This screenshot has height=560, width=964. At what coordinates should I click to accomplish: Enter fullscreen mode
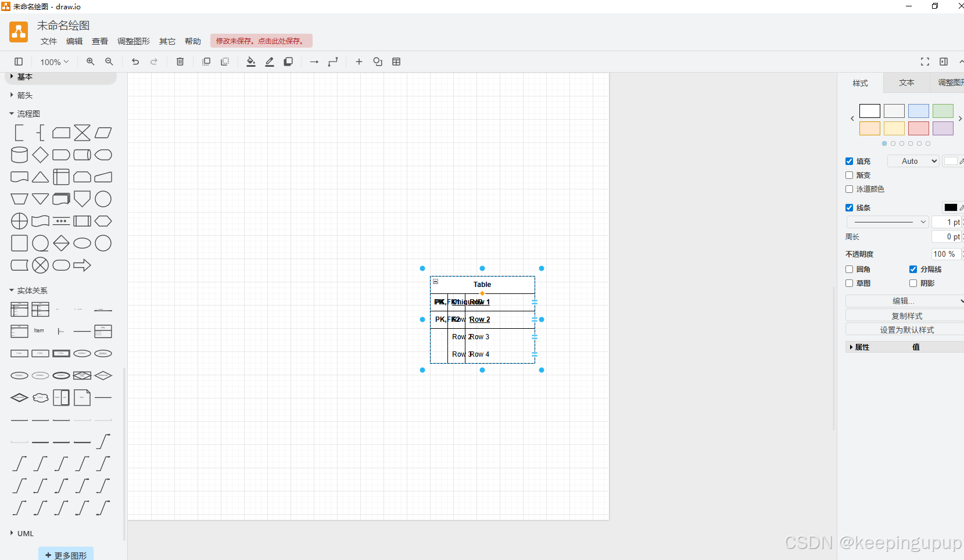pyautogui.click(x=925, y=62)
